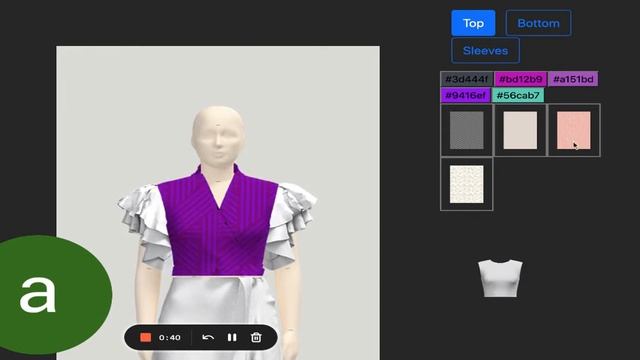The width and height of the screenshot is (640, 360).
Task: Apply color #a151bd to the top
Action: (573, 79)
